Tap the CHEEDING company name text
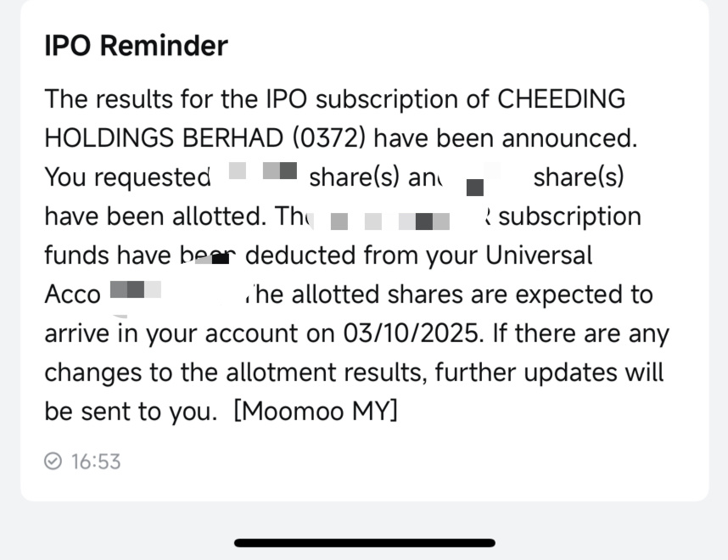This screenshot has width=728, height=560. pos(562,99)
